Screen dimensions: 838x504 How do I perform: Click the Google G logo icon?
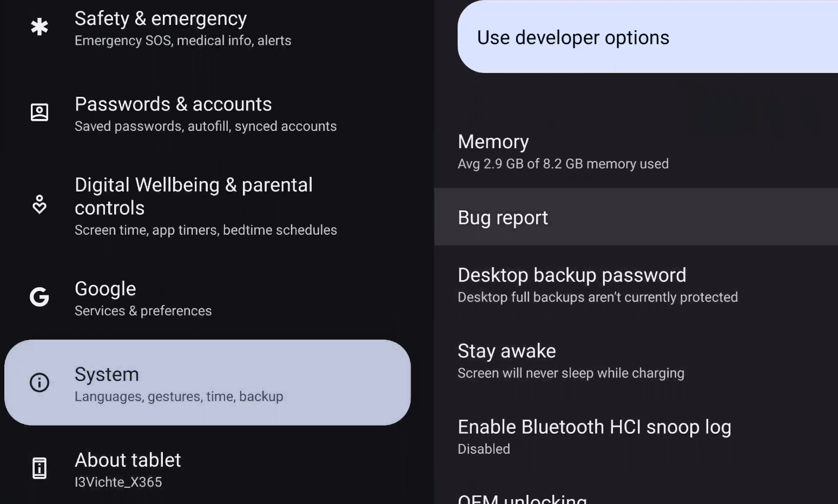coord(39,297)
